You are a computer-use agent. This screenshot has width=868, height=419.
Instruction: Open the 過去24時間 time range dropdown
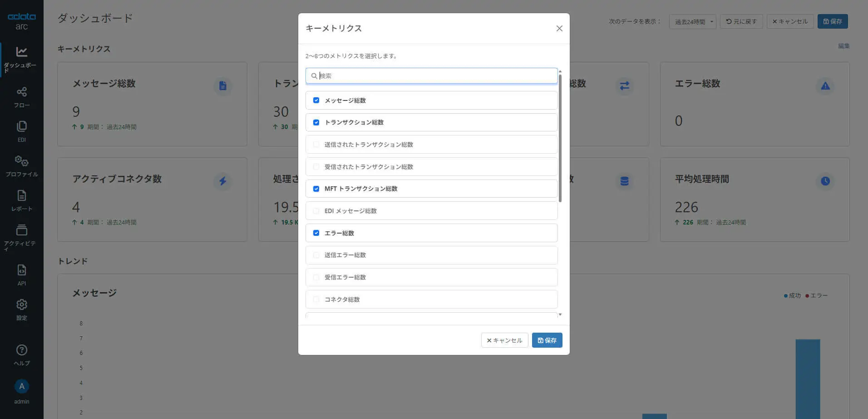coord(692,21)
